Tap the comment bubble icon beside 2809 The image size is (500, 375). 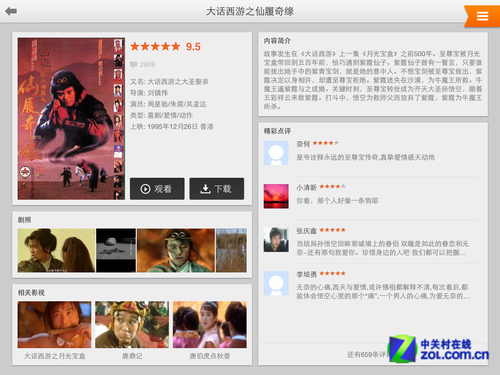133,64
